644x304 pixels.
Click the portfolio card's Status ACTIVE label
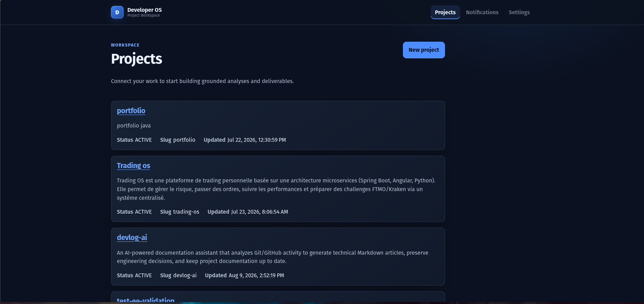pos(134,140)
